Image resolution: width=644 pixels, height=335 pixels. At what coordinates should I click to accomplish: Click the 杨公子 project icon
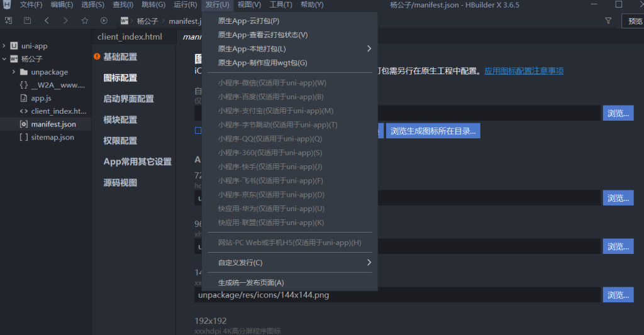[14, 58]
